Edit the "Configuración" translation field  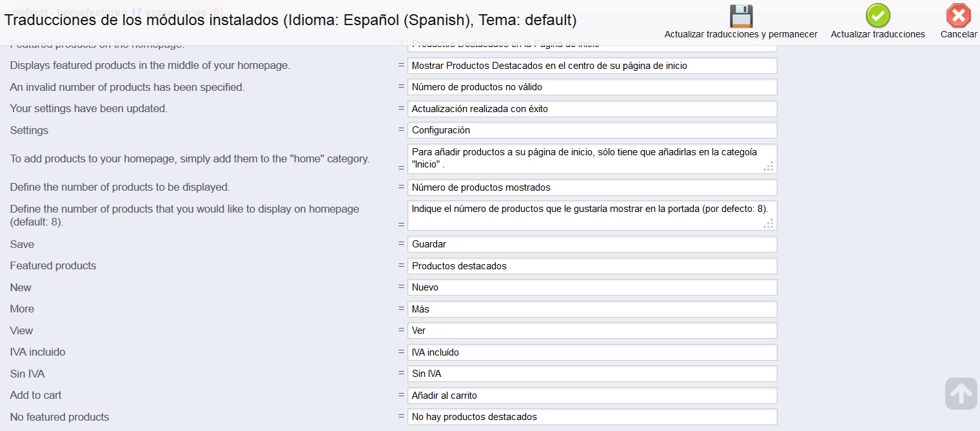592,130
